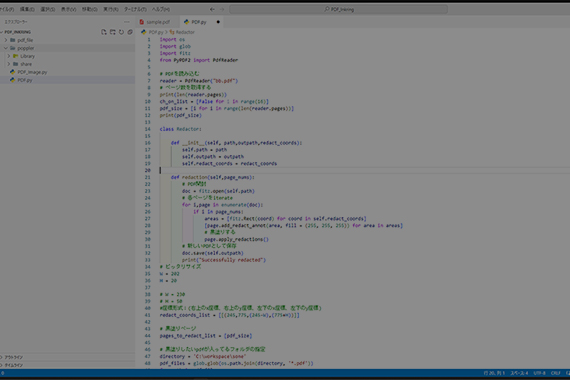The width and height of the screenshot is (570, 380).
Task: Select the Redactor class breadcrumb
Action: [x=185, y=32]
